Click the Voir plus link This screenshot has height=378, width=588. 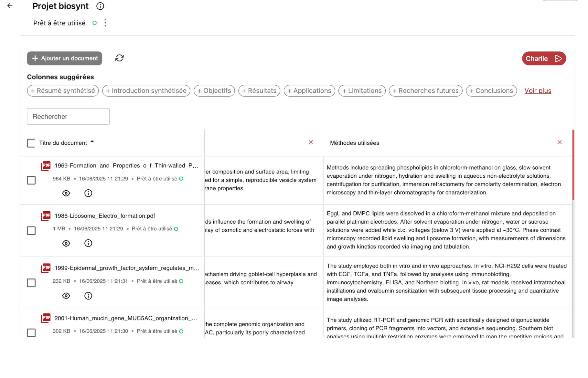(x=538, y=91)
